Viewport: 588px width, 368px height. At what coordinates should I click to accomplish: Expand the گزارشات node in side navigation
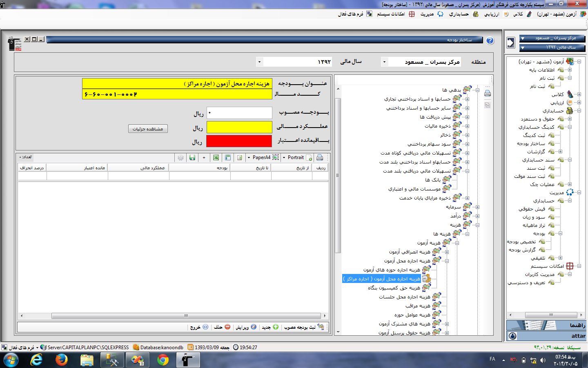[560, 152]
